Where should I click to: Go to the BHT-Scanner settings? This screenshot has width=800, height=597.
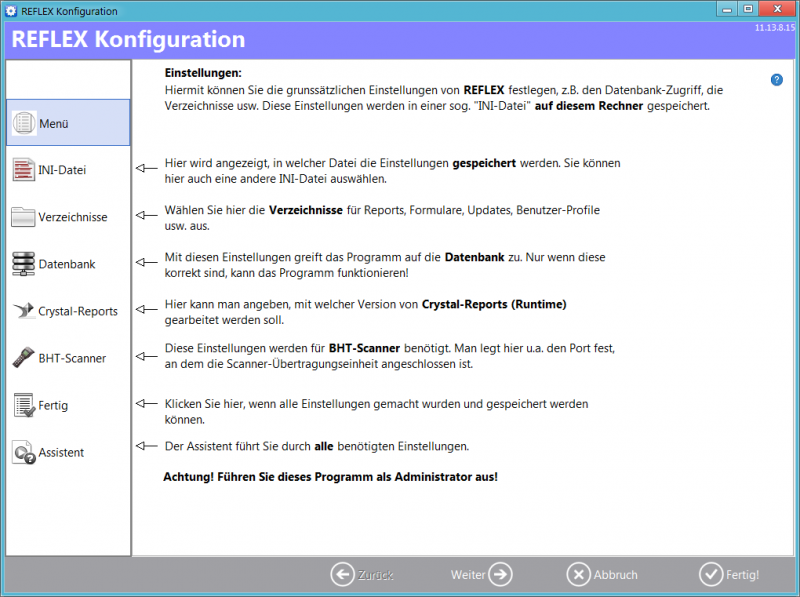[68, 358]
